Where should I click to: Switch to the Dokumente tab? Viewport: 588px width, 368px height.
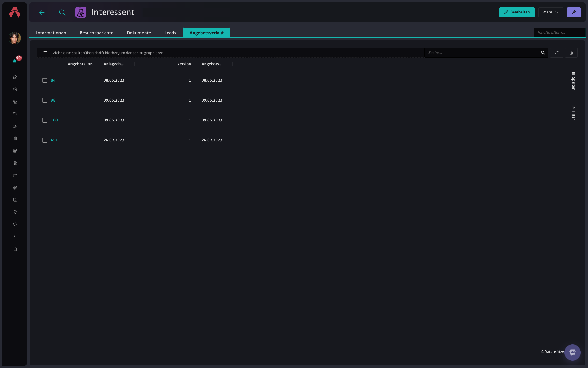click(x=139, y=33)
